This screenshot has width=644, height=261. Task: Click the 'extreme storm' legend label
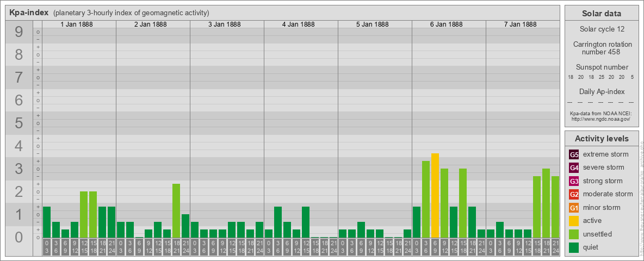click(x=606, y=154)
